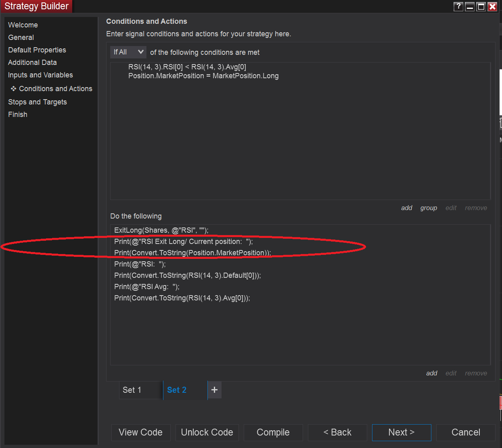Advance with the Next button
Screen dimensions: 502x448
(x=402, y=432)
